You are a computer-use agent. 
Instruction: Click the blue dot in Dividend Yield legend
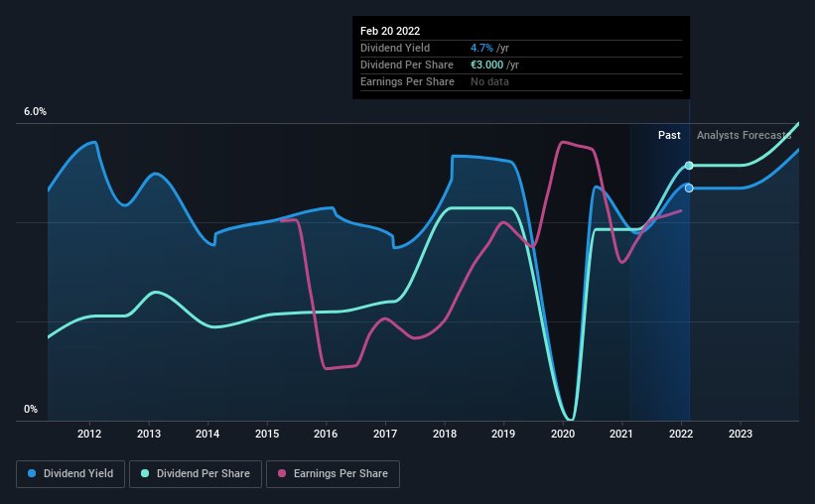[32, 473]
